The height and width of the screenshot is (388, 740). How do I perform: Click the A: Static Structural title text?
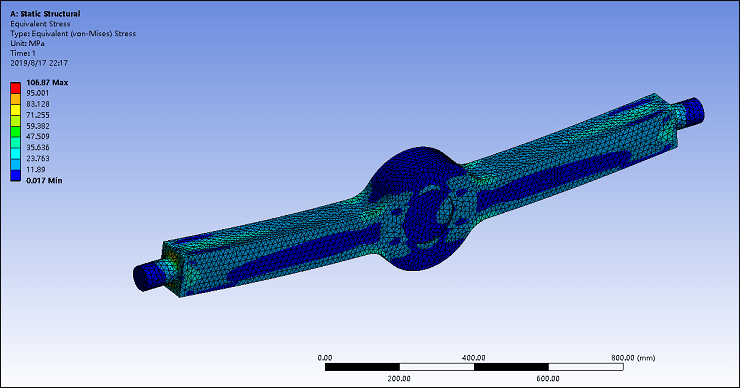coord(45,14)
